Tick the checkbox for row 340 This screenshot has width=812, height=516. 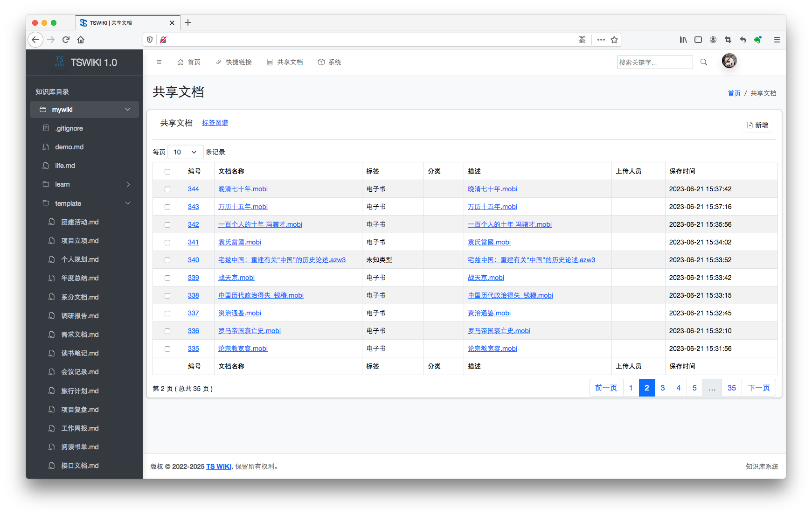pyautogui.click(x=168, y=260)
